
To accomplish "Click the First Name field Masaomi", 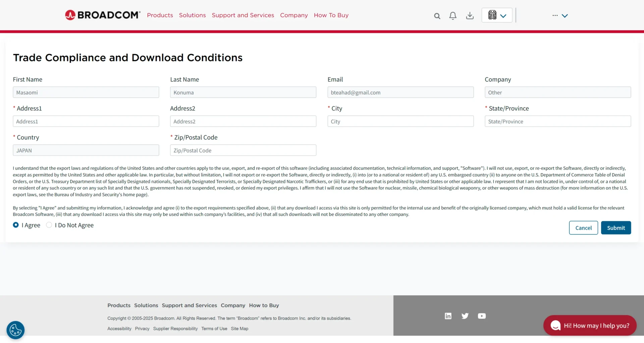I will coord(86,92).
